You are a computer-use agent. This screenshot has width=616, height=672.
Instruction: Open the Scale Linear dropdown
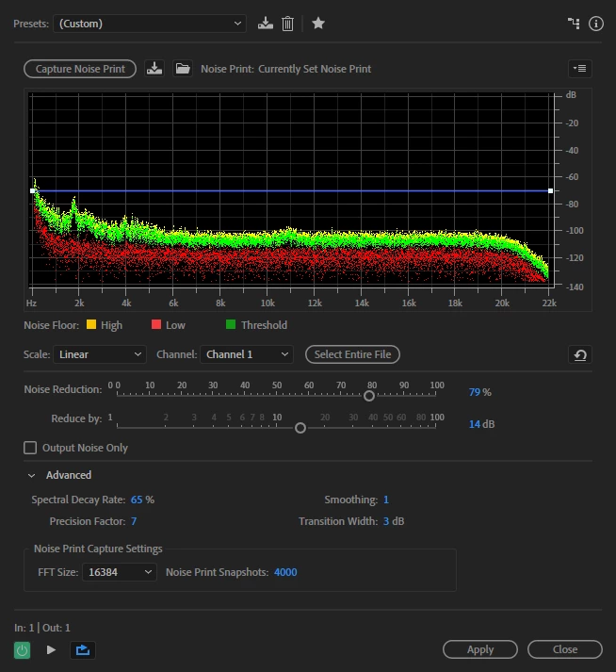tap(100, 354)
